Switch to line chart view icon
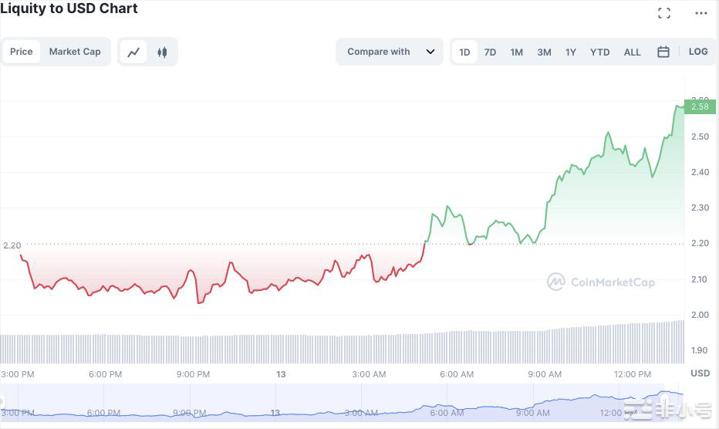 [x=133, y=52]
